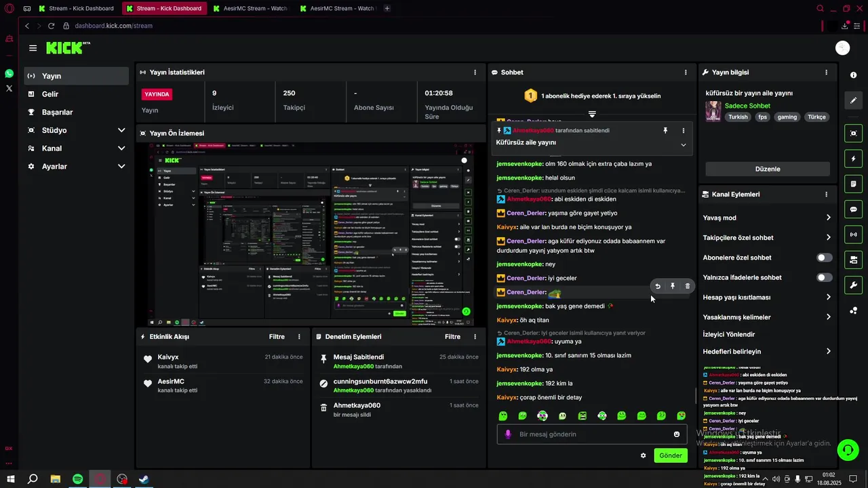Click the broadcast signal icon in right sidebar
868x488 pixels.
pos(853,235)
